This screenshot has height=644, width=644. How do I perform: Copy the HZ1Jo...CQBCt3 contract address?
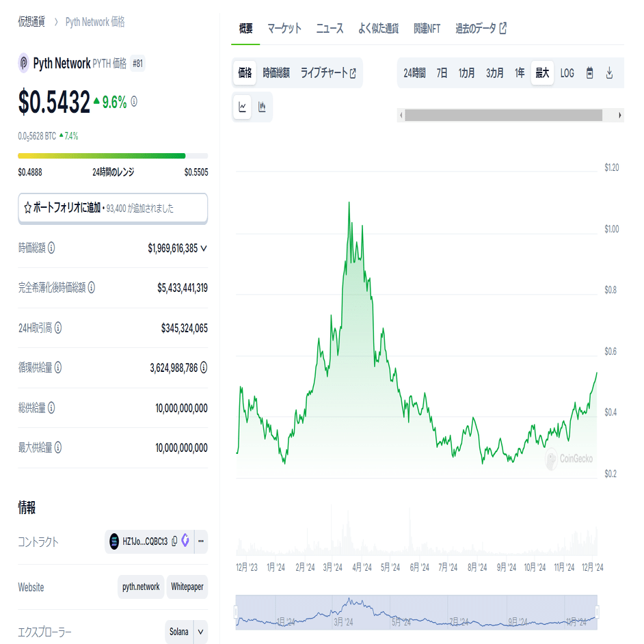pos(174,541)
